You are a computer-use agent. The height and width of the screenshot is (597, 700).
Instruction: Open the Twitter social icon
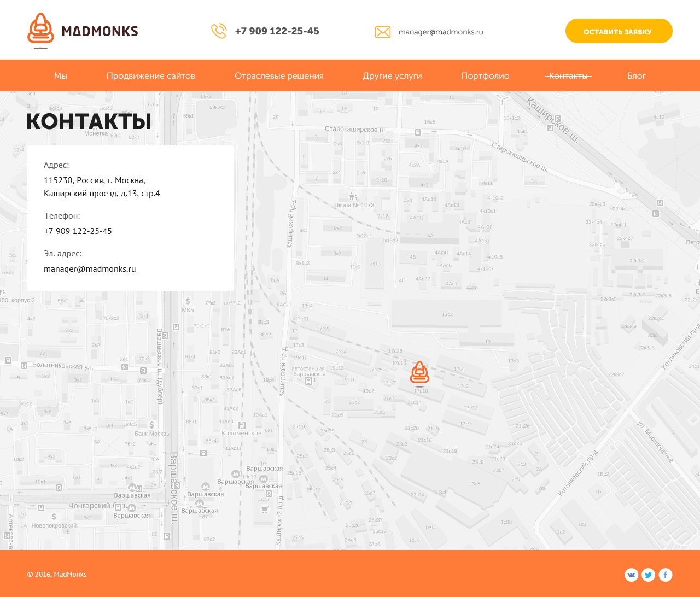click(x=648, y=575)
